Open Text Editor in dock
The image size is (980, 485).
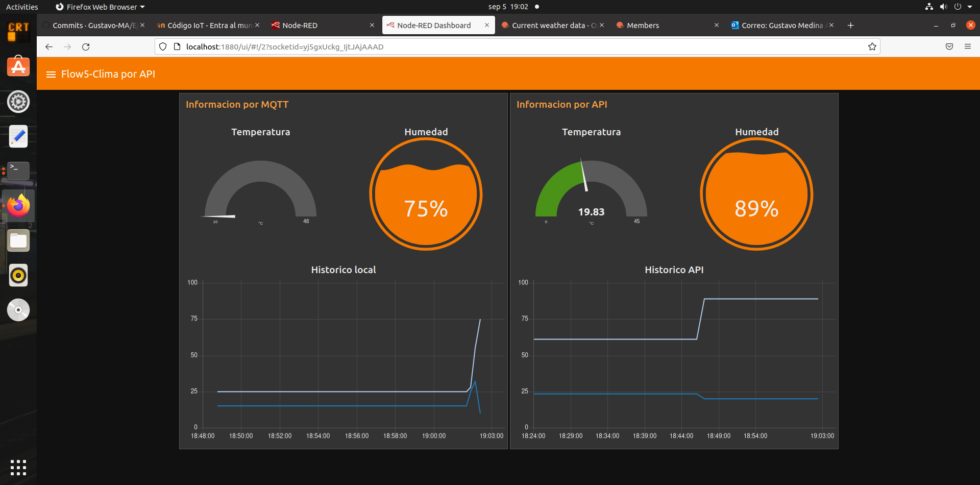(x=18, y=136)
